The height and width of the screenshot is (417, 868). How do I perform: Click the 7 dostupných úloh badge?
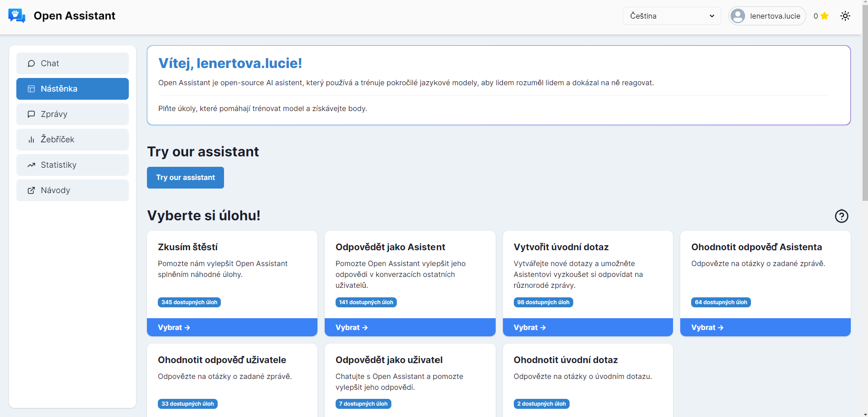coord(363,404)
